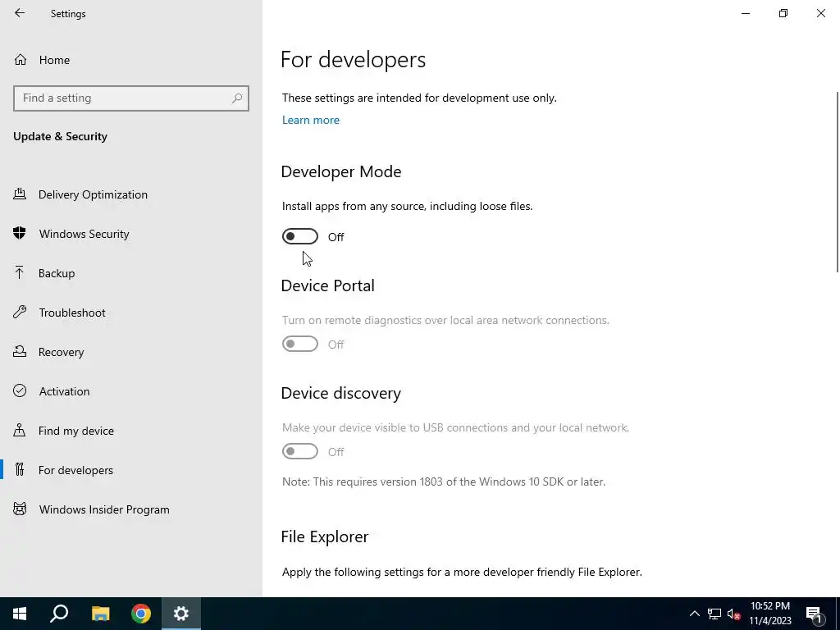Click the Troubleshoot wrench icon
Viewport: 840px width, 630px height.
(x=20, y=312)
